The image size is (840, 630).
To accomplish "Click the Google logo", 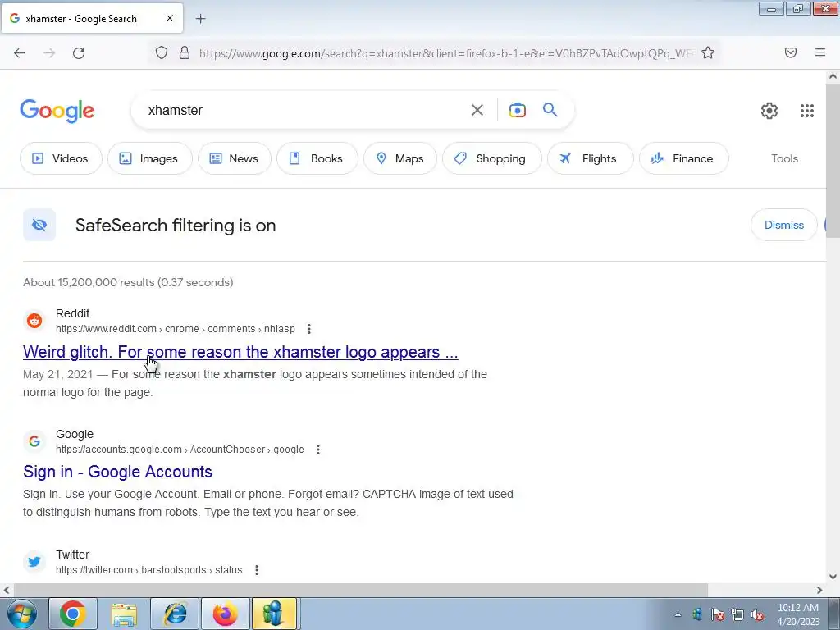I will tap(57, 111).
